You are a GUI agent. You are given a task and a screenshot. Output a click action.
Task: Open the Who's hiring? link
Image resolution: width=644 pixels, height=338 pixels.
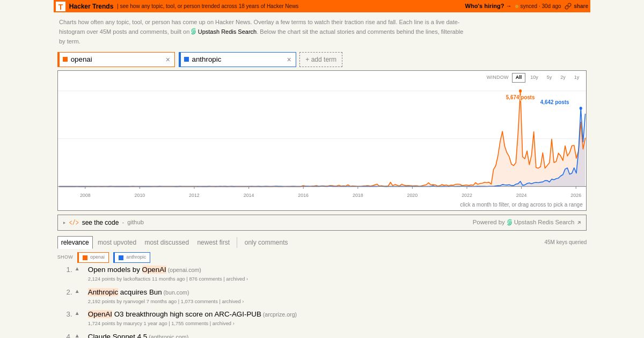(x=488, y=6)
